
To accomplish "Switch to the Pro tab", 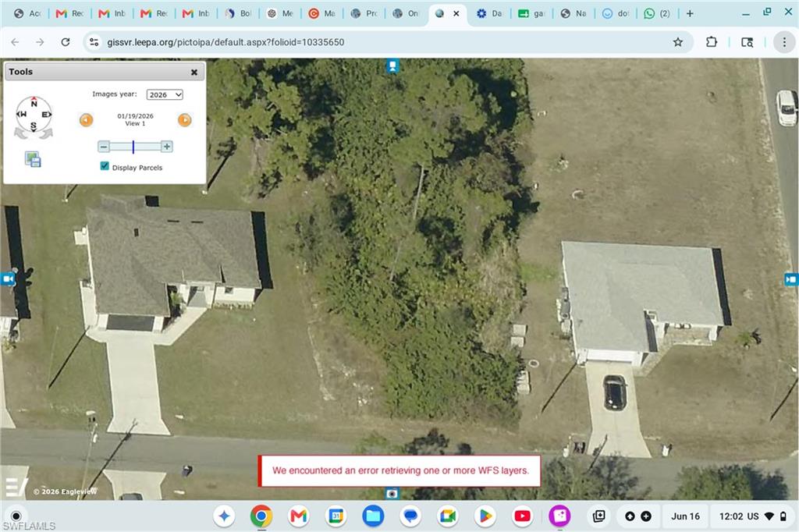I will (x=364, y=14).
